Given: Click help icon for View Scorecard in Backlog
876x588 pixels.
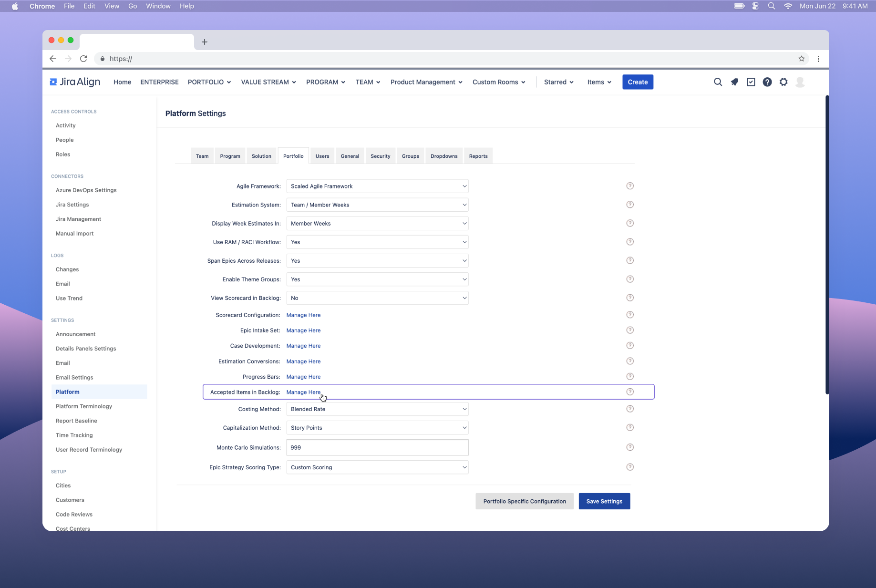Looking at the screenshot, I should [630, 298].
